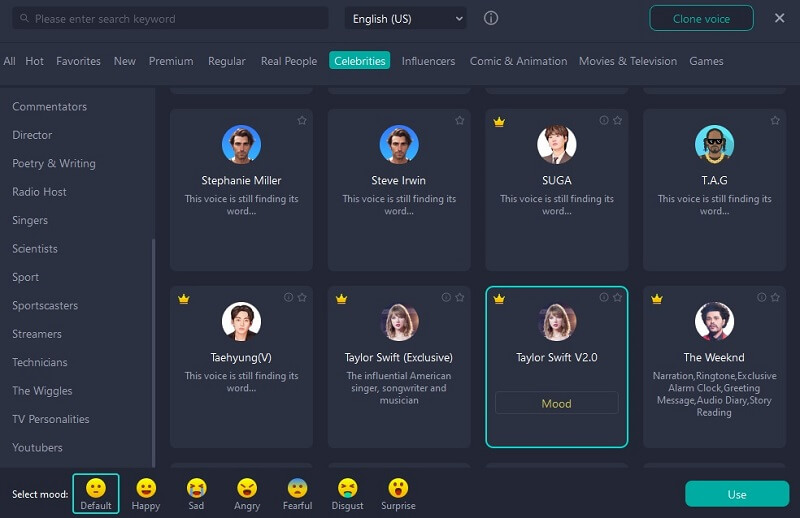800x518 pixels.
Task: Switch to Real People tab
Action: pos(289,61)
